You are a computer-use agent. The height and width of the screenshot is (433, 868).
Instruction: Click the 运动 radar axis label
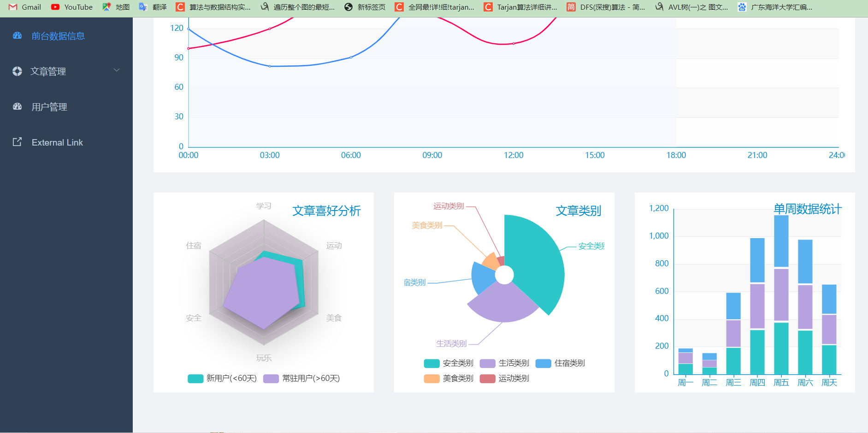(334, 246)
